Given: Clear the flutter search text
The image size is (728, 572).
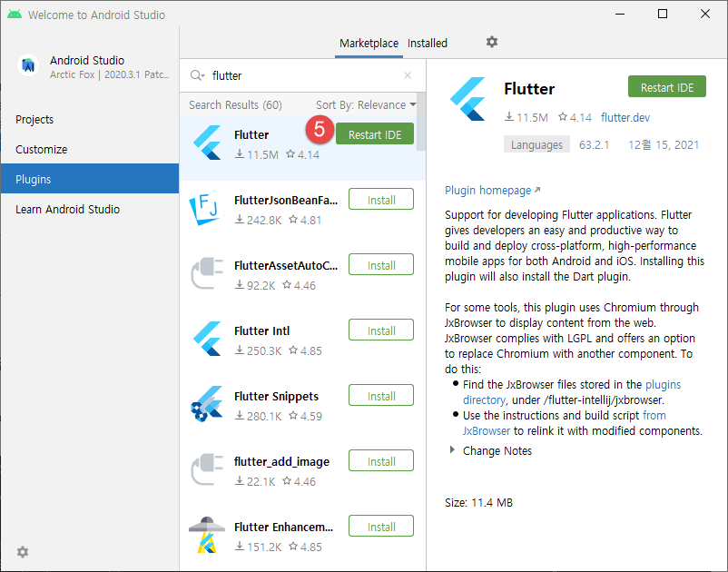Looking at the screenshot, I should pos(408,75).
